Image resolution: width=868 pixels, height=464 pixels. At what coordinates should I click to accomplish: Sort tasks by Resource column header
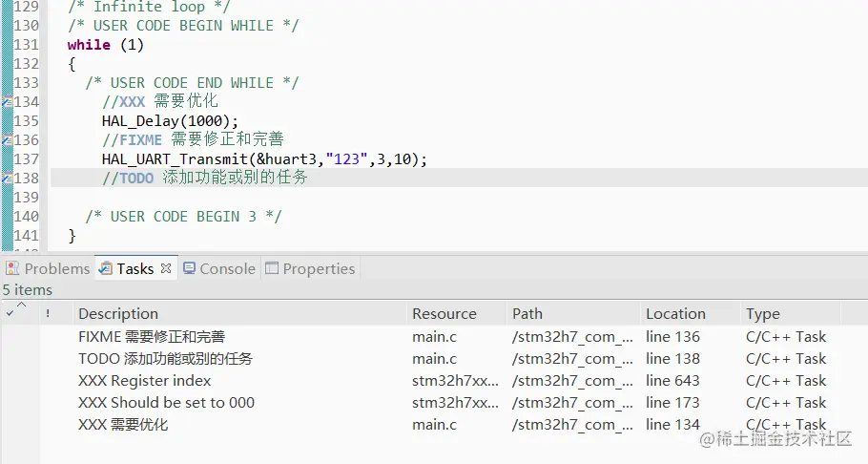(456, 314)
